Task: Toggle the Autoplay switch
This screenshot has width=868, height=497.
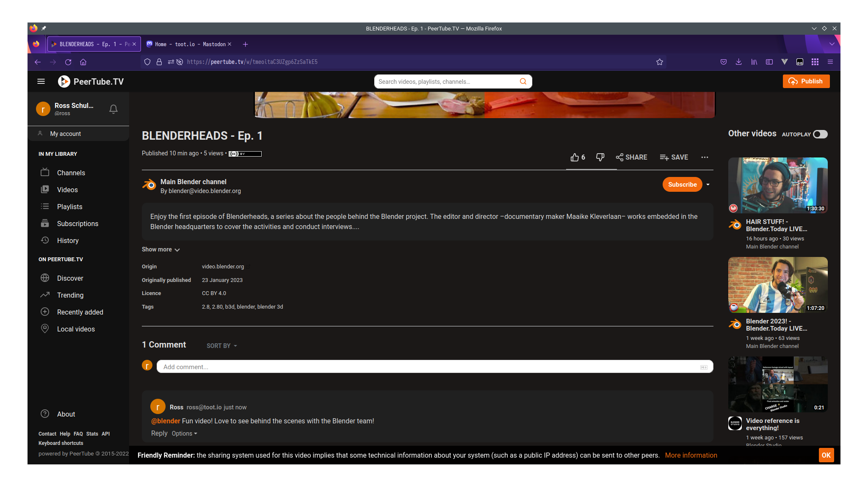Action: click(820, 134)
